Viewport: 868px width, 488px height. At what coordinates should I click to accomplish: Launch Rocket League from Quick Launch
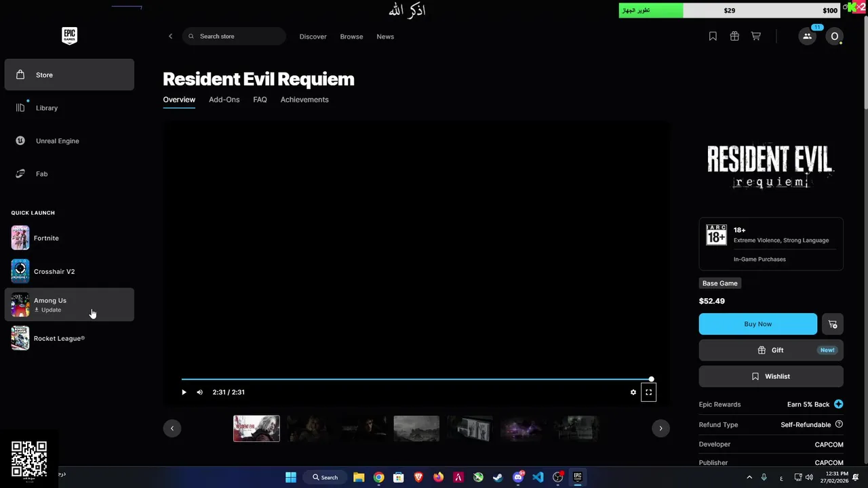[x=69, y=338]
